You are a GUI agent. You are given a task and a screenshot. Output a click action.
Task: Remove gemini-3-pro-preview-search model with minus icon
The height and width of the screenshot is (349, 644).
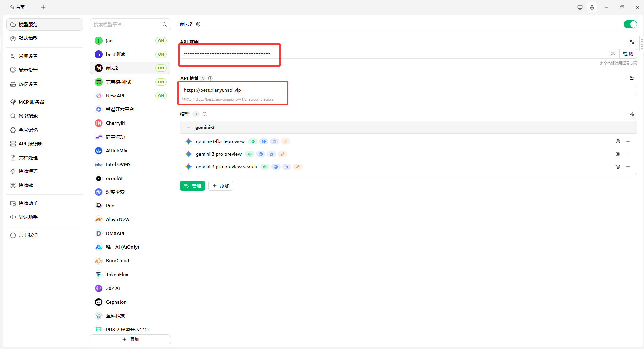(628, 167)
